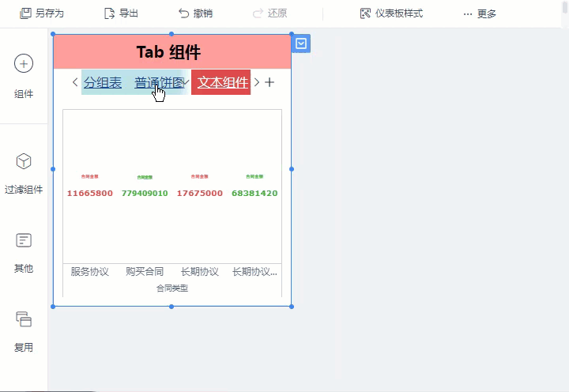
Task: Click the plus circle Component (组件) icon
Action: [24, 63]
